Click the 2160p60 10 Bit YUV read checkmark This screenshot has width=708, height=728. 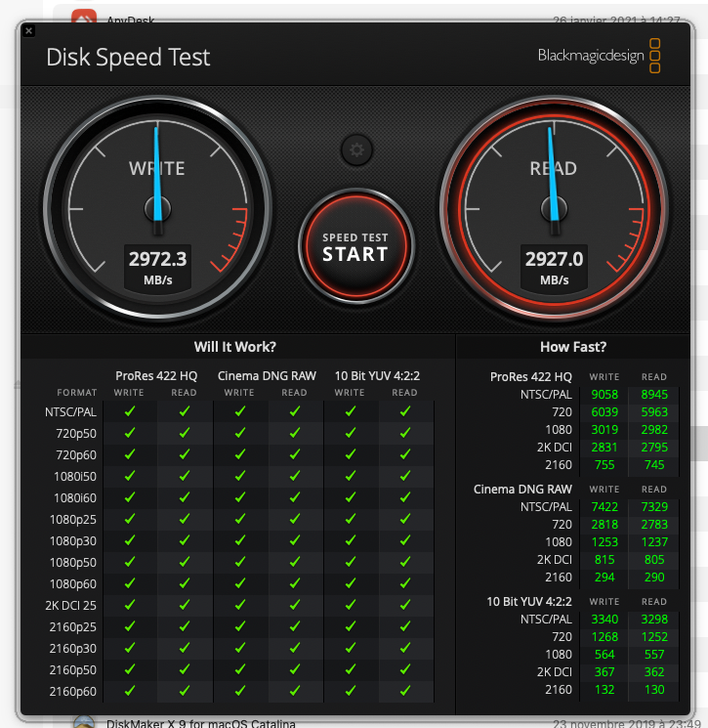tap(405, 691)
